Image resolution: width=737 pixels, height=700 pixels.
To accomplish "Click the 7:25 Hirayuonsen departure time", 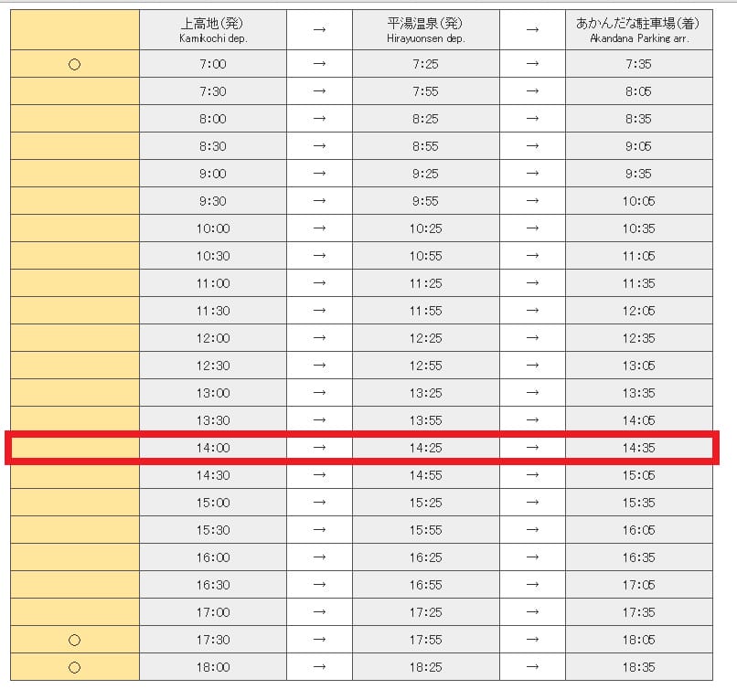I will click(x=426, y=64).
